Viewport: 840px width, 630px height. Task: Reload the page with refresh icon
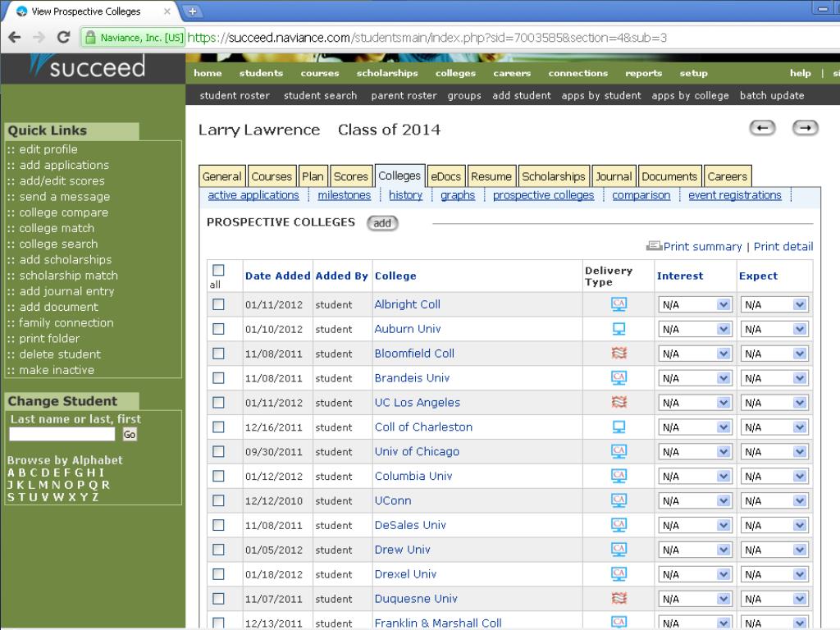64,38
